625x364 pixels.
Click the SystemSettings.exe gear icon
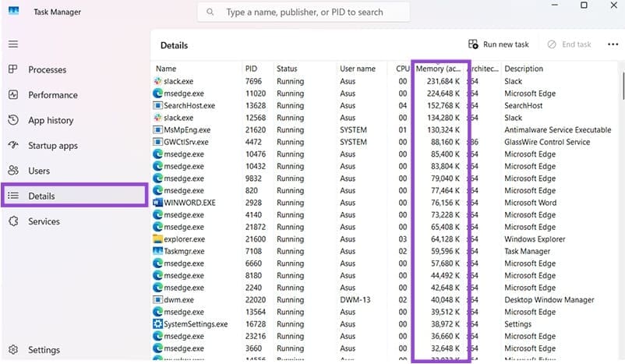point(158,323)
